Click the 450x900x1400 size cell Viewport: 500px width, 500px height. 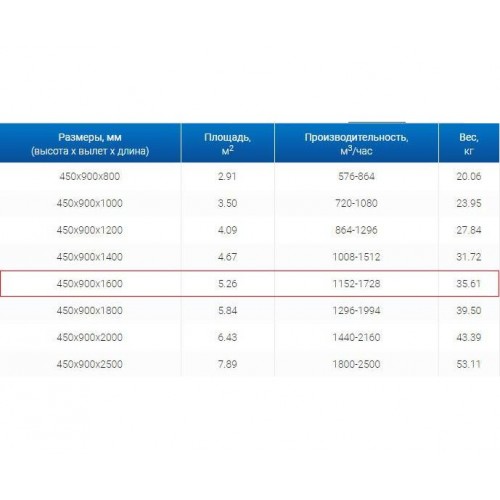click(x=90, y=257)
